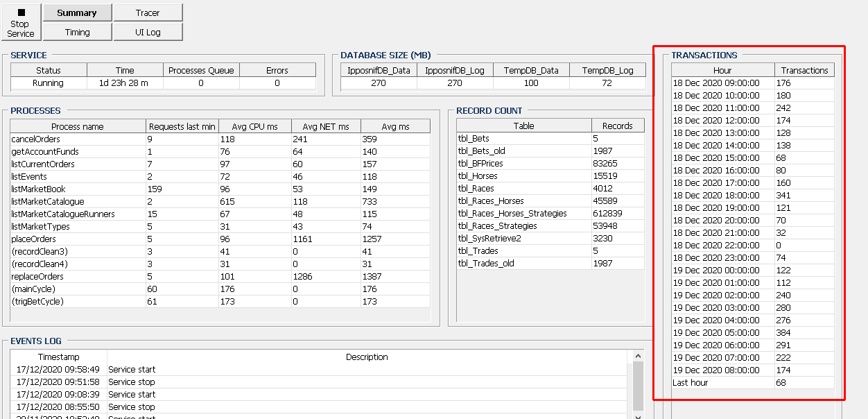The width and height of the screenshot is (868, 419).
Task: Click the Description header in Events Log
Action: [367, 357]
